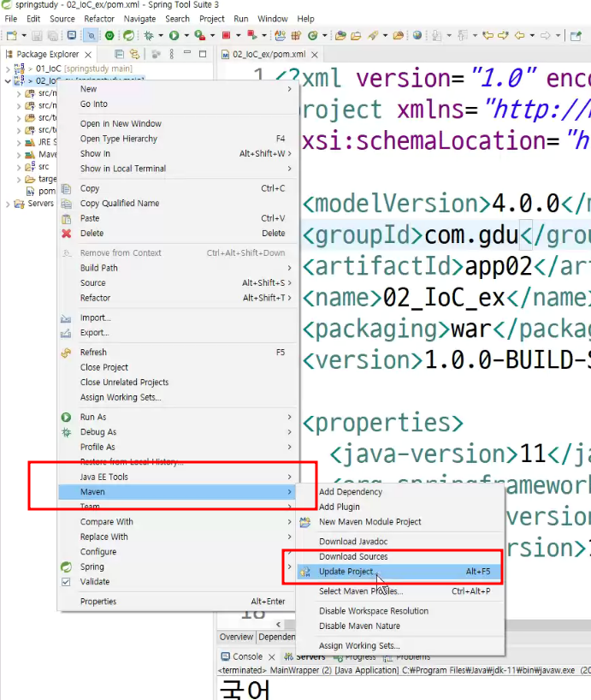Select Add Dependency in Maven submenu
The image size is (591, 700).
(400, 491)
